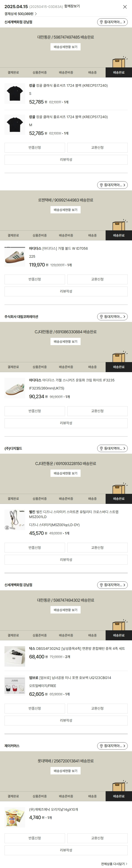The height and width of the screenshot is (868, 132).
Task: View delivery status for 로젠택배 90992144983
Action: pyautogui.click(x=65, y=210)
